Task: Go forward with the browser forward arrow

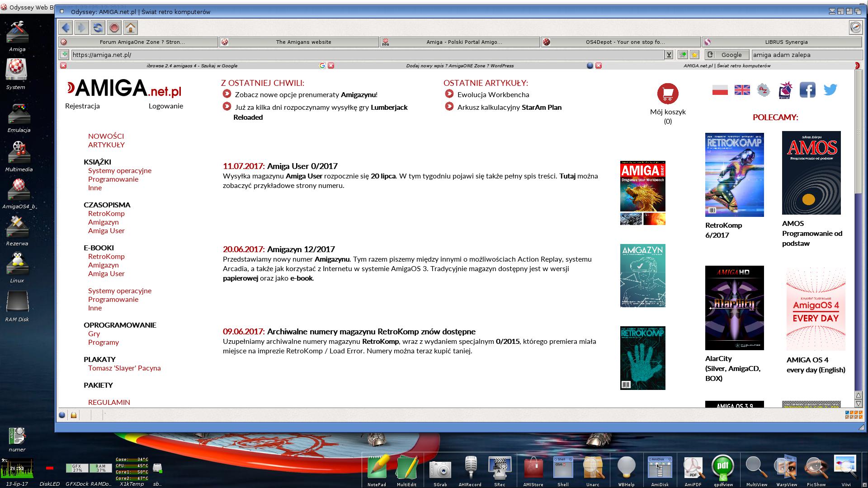Action: (82, 28)
